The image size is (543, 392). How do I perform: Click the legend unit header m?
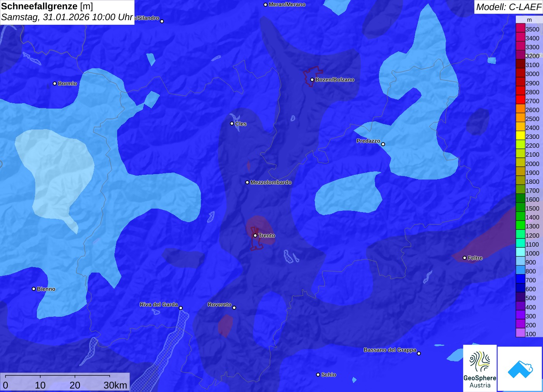[x=529, y=20]
